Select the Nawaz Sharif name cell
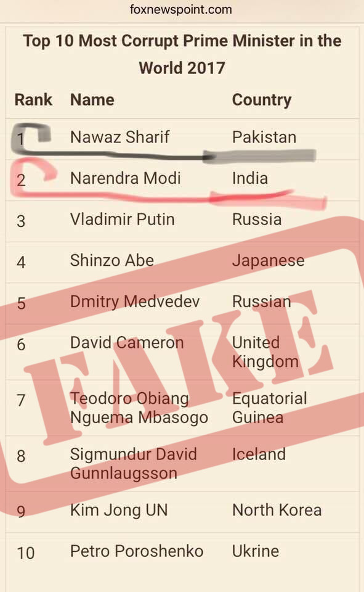The height and width of the screenshot is (592, 364). point(120,137)
